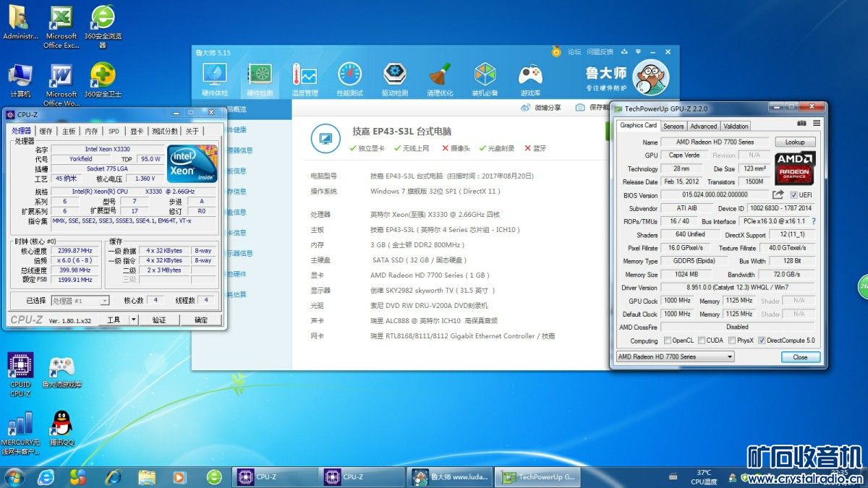Switch to the 内存 tab in CPU-Z
The height and width of the screenshot is (488, 868).
click(91, 131)
